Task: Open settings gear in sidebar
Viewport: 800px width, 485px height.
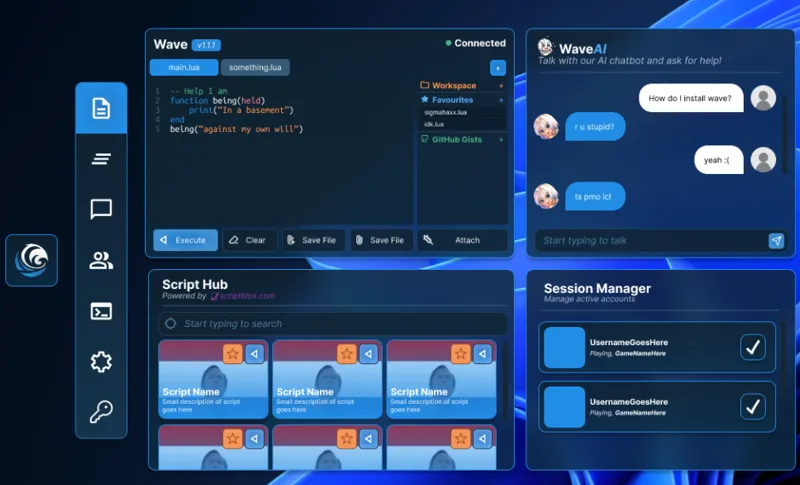Action: (101, 362)
